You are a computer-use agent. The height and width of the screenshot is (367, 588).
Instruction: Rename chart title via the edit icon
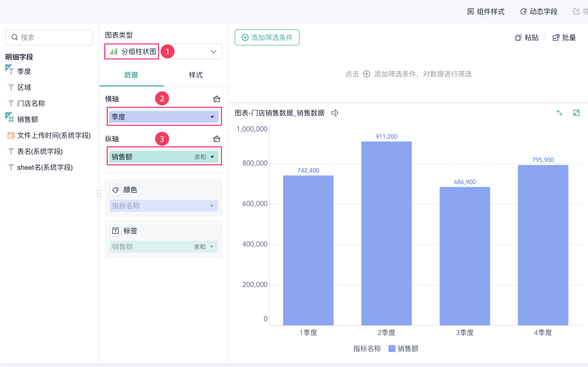click(x=335, y=113)
